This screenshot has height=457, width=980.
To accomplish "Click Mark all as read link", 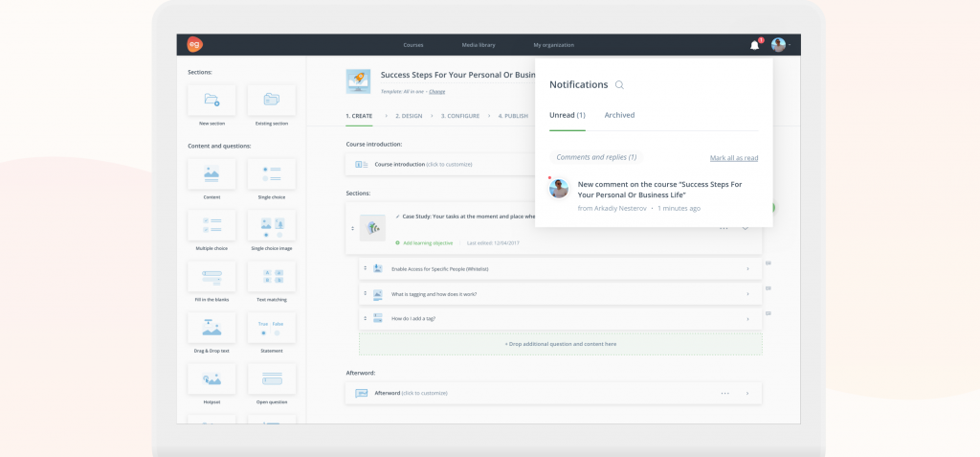I will [x=734, y=158].
